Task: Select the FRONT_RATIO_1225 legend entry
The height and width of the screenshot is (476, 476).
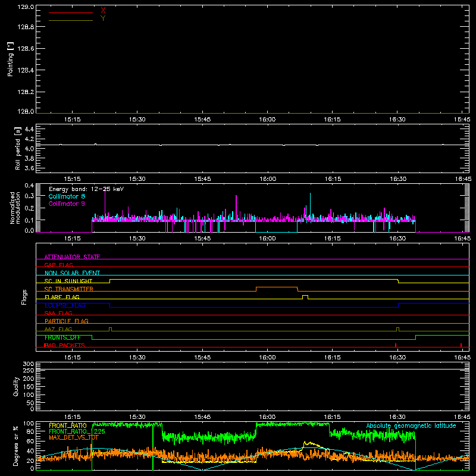Action: [x=77, y=431]
